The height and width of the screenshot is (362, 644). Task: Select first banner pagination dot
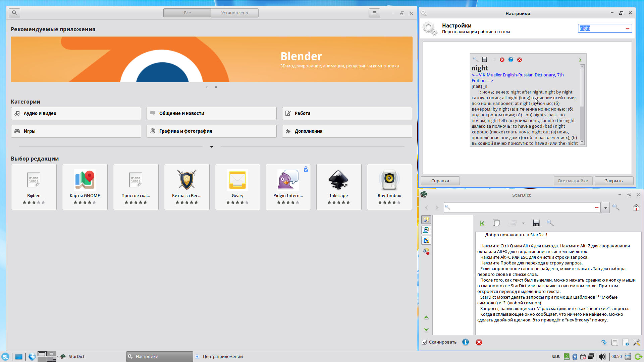point(207,87)
